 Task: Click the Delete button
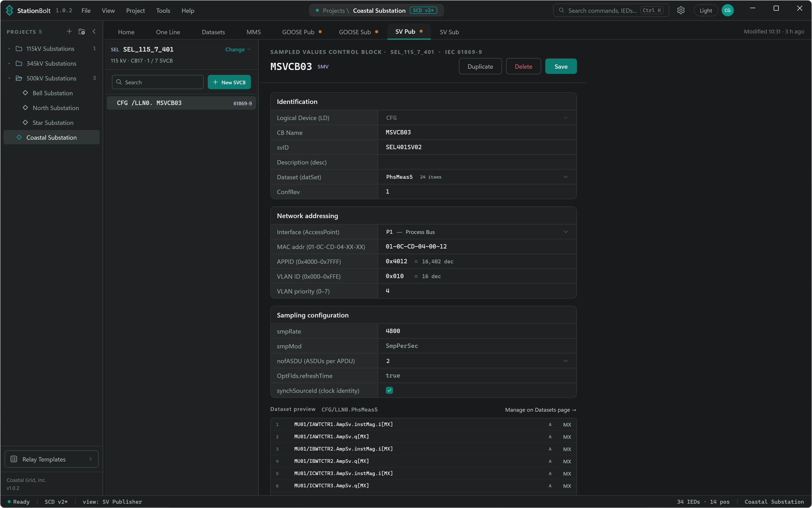tap(523, 66)
